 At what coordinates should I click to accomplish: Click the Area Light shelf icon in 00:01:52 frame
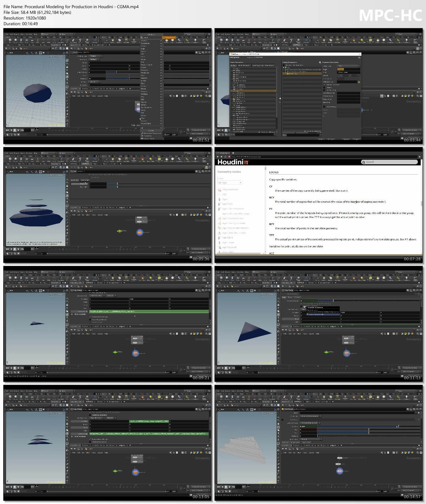(126, 40)
